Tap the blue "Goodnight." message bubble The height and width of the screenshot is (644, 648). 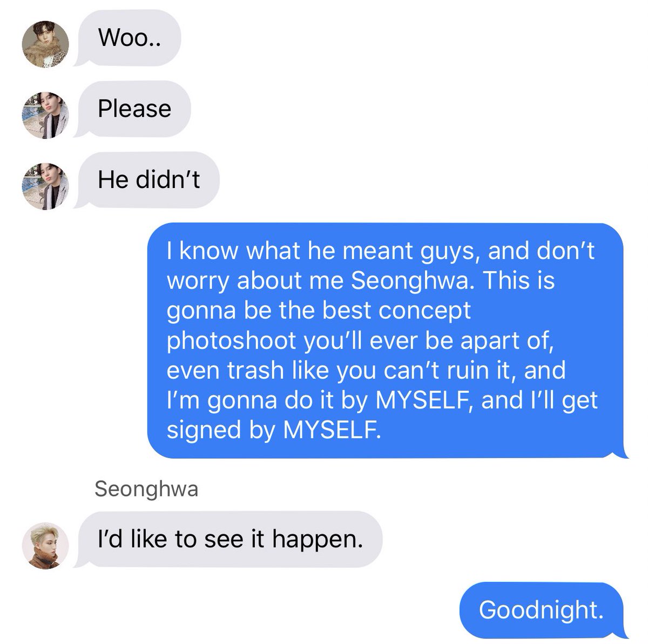(x=544, y=610)
